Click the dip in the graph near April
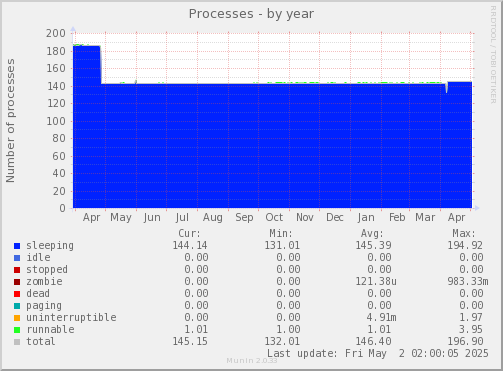The height and width of the screenshot is (371, 503). [x=446, y=88]
